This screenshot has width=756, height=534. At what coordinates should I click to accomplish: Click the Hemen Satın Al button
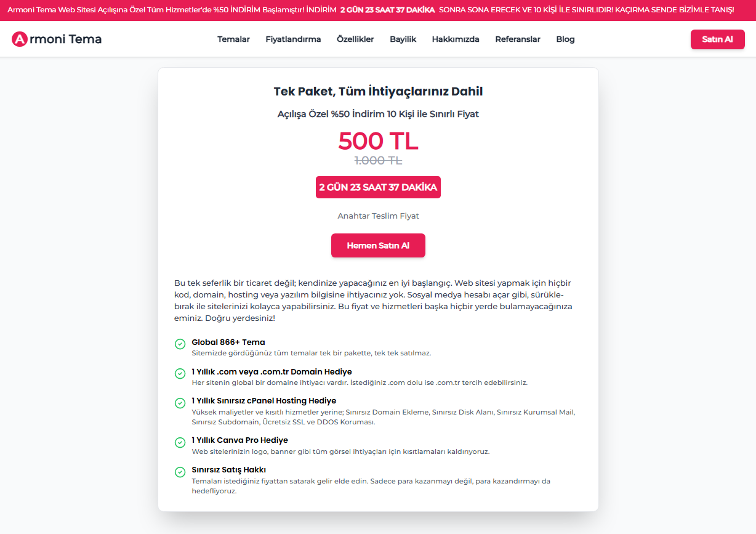(378, 245)
